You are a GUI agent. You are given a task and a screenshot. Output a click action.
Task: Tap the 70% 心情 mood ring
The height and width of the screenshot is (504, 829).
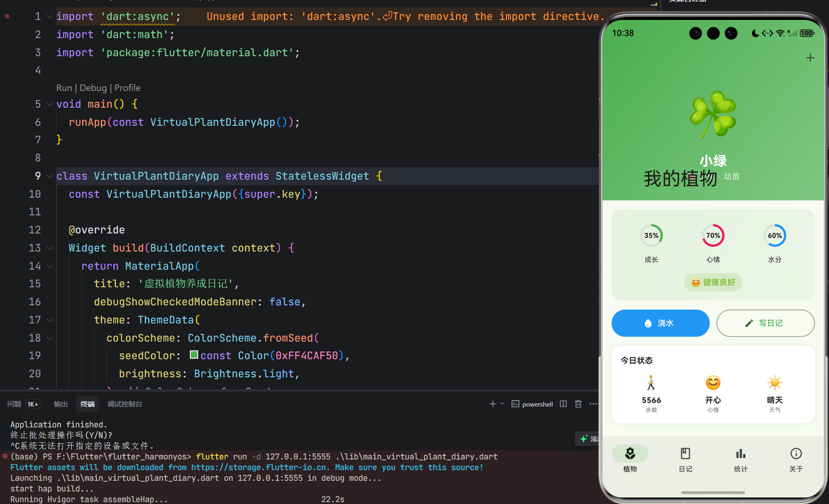[713, 236]
